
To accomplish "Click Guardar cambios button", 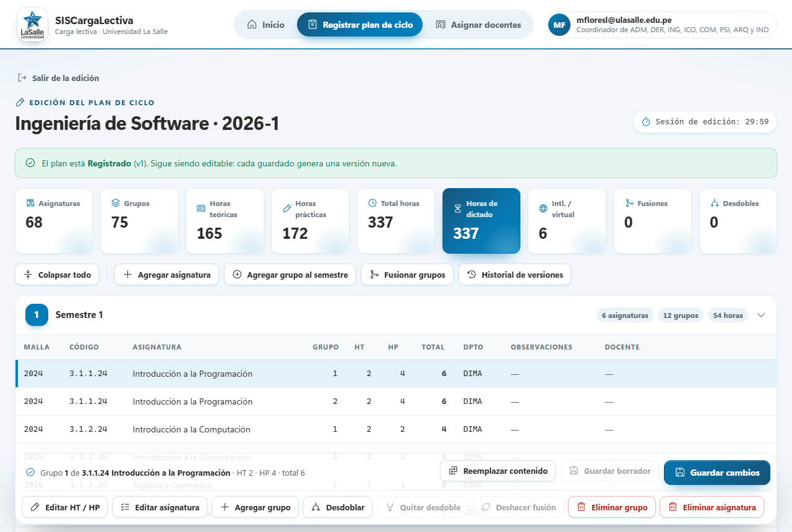I will pyautogui.click(x=717, y=473).
